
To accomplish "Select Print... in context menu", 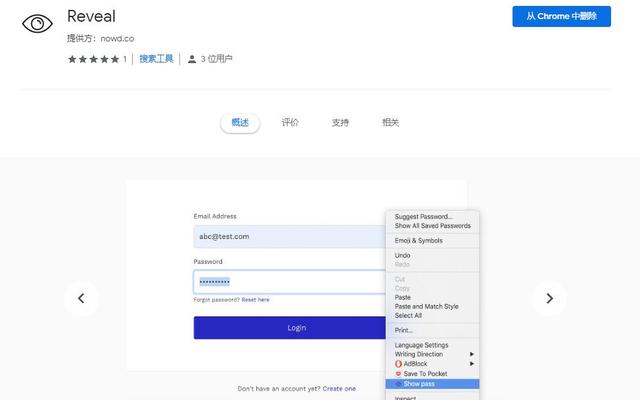I will (404, 330).
